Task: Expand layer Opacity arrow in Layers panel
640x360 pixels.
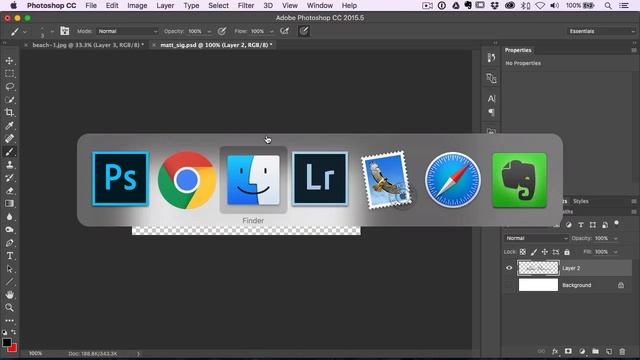Action: (616, 238)
